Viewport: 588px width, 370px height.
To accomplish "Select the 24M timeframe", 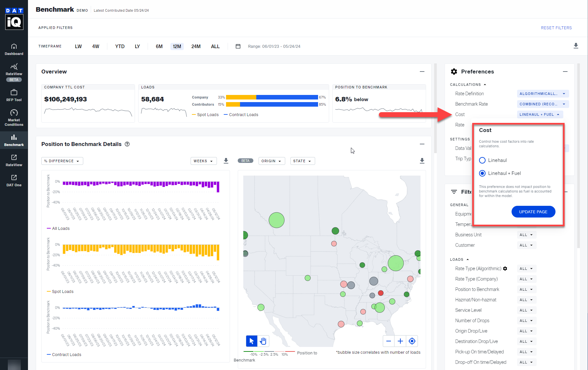I will tap(196, 46).
